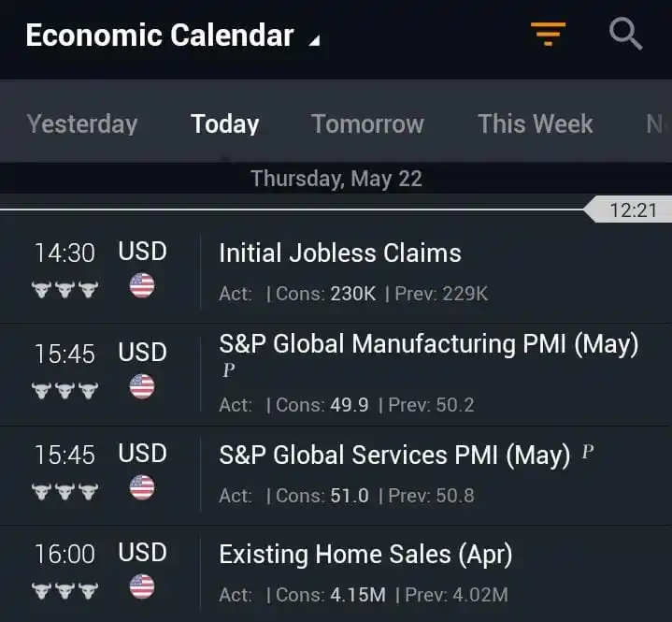Click US flag beside Services PMI row

pos(142,487)
